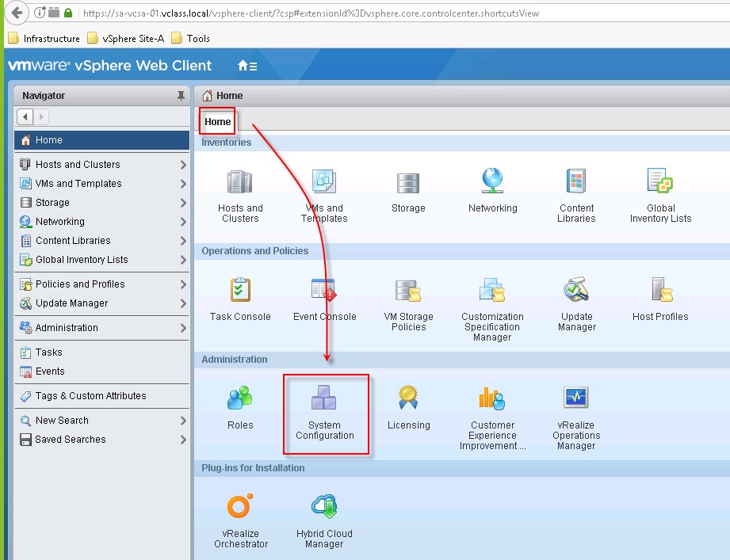Open Global Inventory Lists icon
This screenshot has height=560, width=730.
pyautogui.click(x=660, y=181)
